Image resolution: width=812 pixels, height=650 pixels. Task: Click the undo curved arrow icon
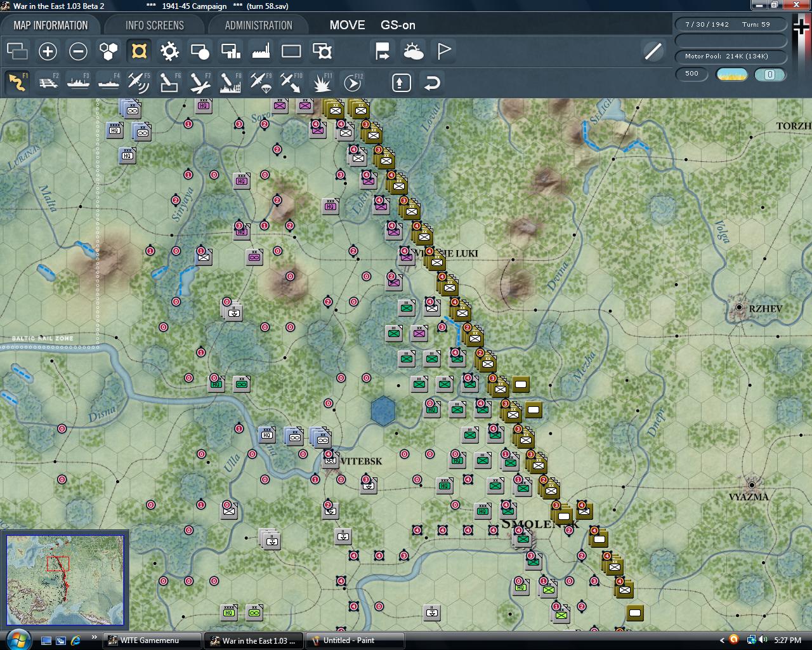(432, 83)
